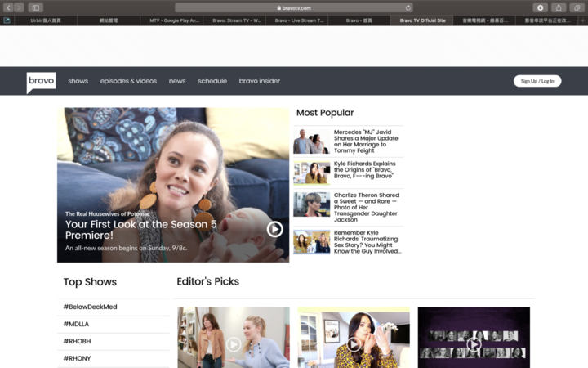This screenshot has height=368, width=588.
Task: Switch to Bravo tab left of active tab
Action: (x=359, y=20)
